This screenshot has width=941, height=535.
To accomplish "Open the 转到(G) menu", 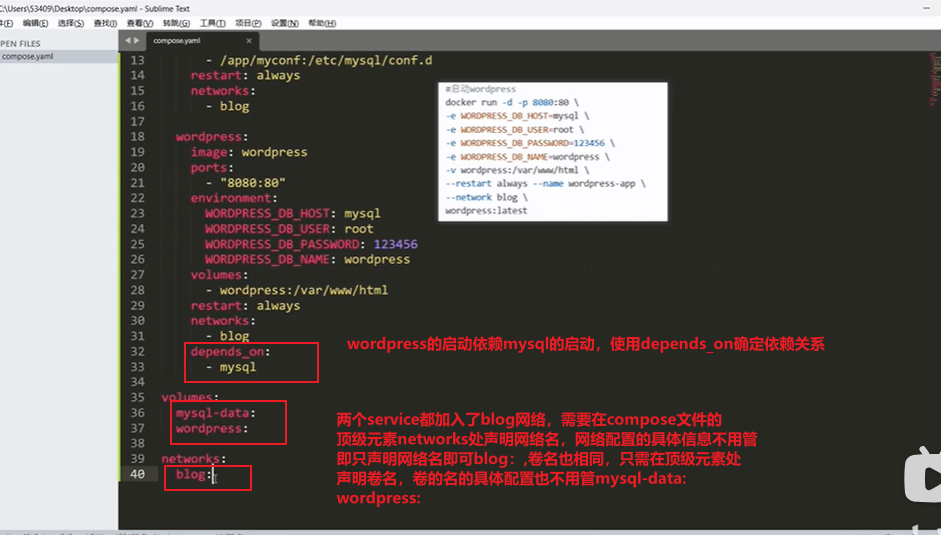I will coord(176,23).
